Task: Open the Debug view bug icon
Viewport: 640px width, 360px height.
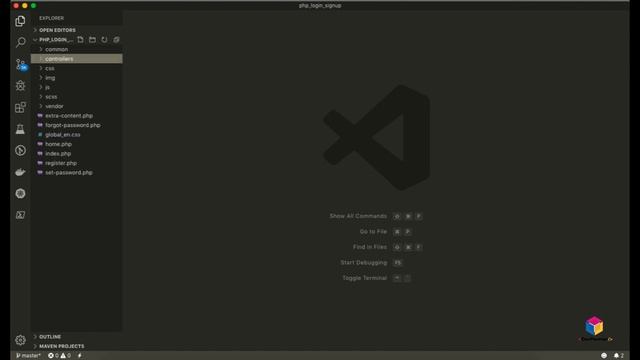Action: (x=20, y=85)
